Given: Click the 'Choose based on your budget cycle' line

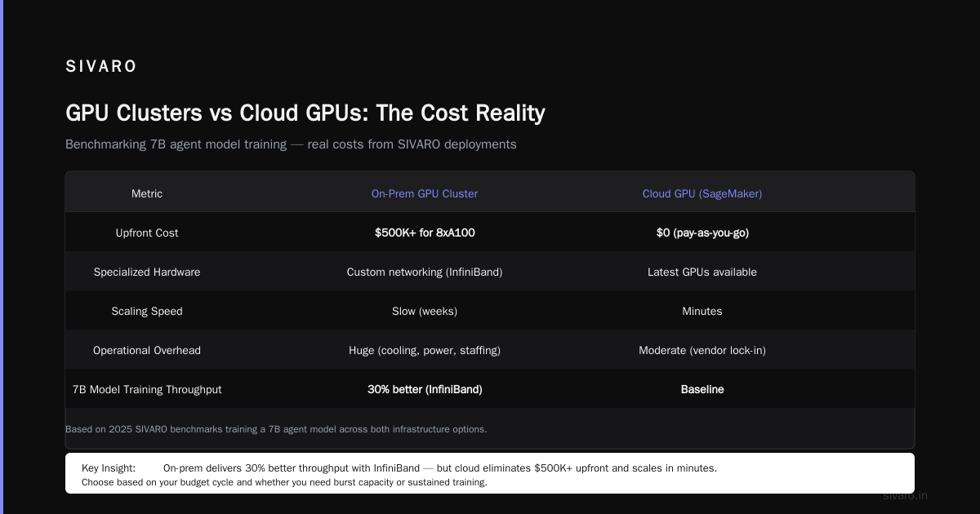Looking at the screenshot, I should pyautogui.click(x=284, y=482).
